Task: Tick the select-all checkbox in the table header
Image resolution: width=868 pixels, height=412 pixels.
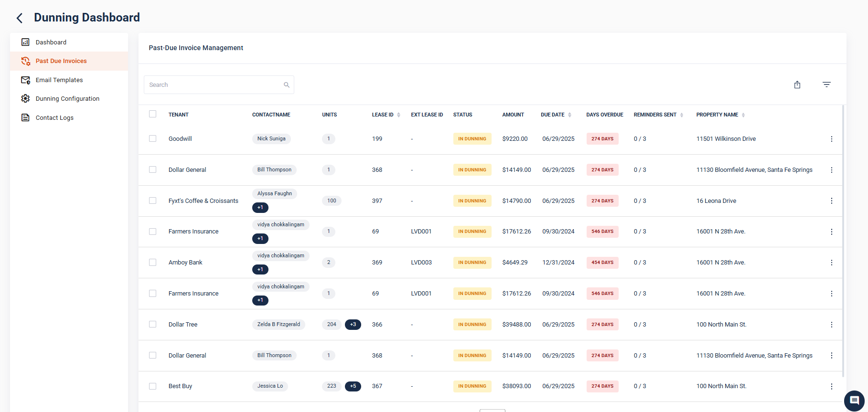Action: (153, 114)
